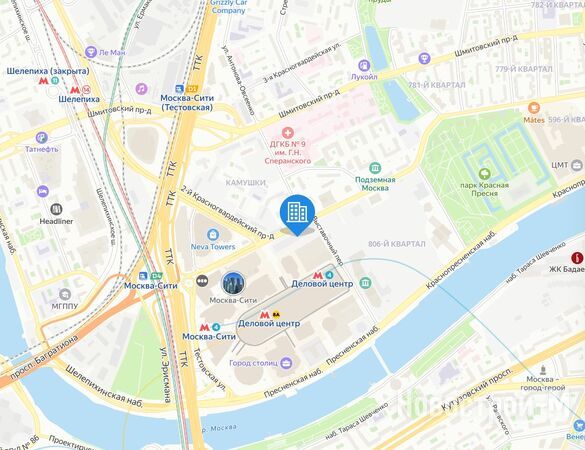Click the Москва-Сити metro line 4 label
The height and width of the screenshot is (450, 585).
[x=209, y=337]
